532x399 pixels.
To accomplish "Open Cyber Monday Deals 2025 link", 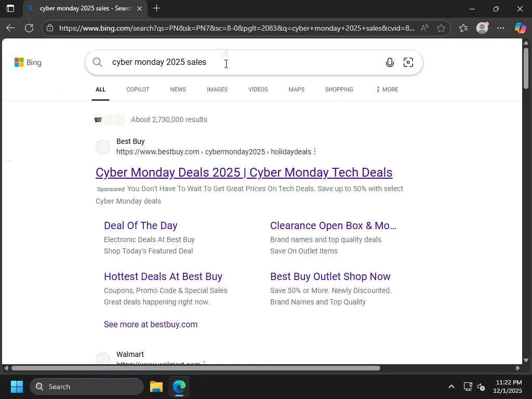I will 244,172.
